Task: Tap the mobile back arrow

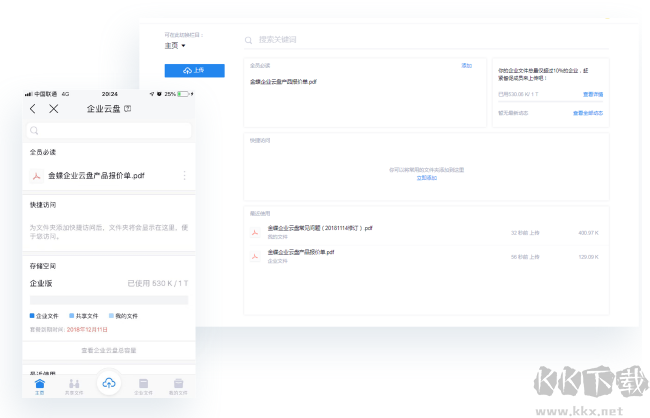Action: coord(33,108)
